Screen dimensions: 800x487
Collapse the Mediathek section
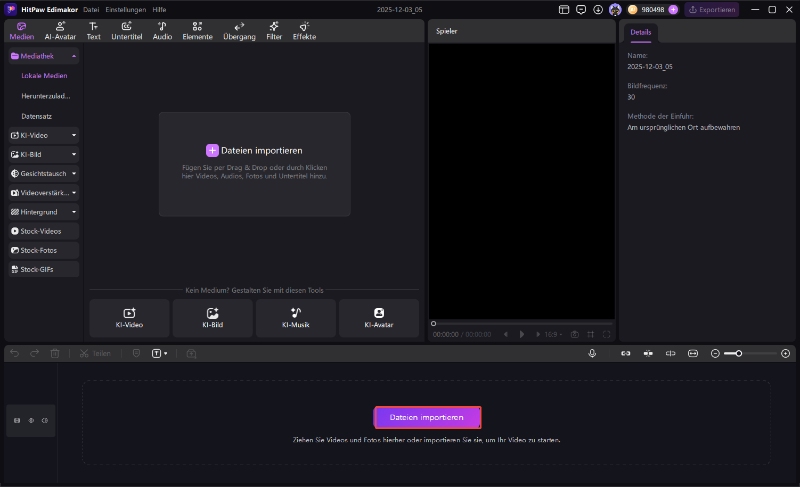(x=73, y=57)
